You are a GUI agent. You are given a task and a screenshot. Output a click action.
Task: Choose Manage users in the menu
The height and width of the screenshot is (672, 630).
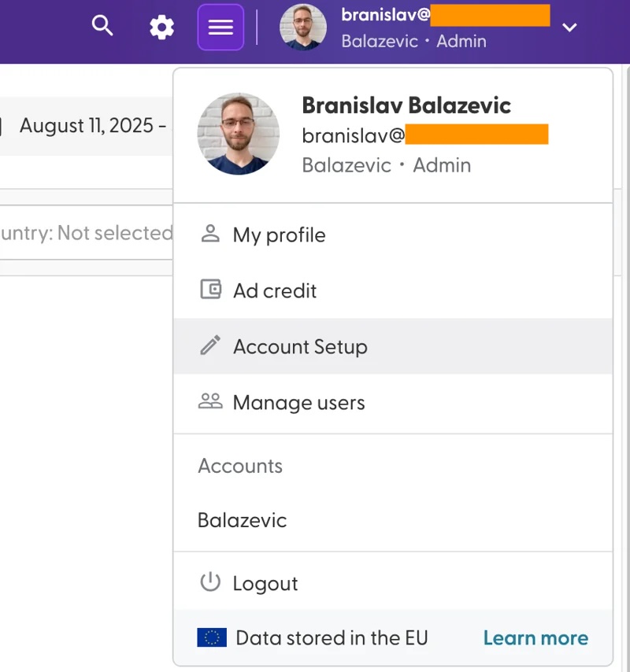click(x=393, y=402)
